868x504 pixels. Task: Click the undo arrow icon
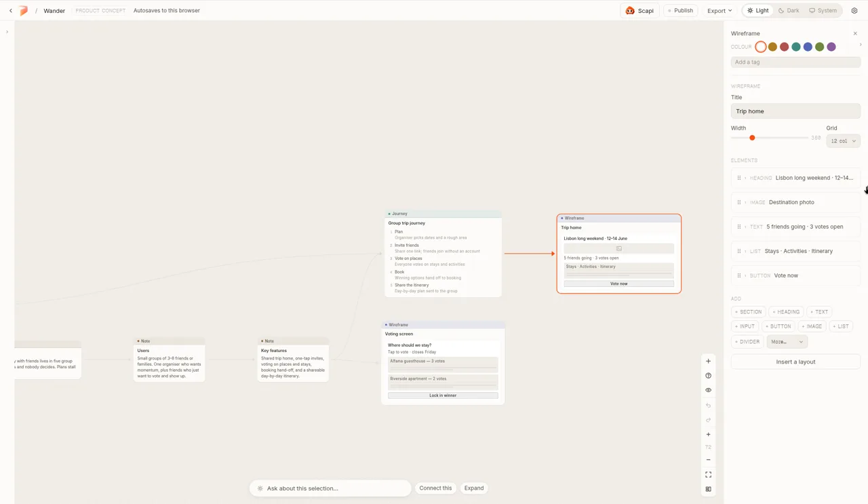click(708, 405)
